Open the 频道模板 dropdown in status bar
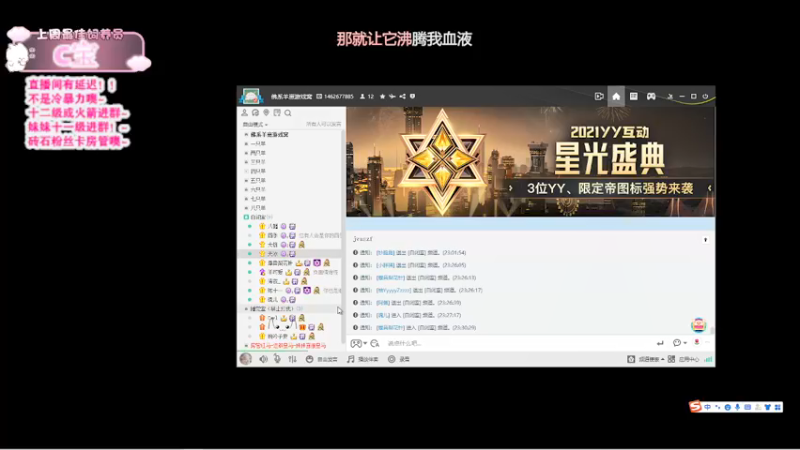 646,359
